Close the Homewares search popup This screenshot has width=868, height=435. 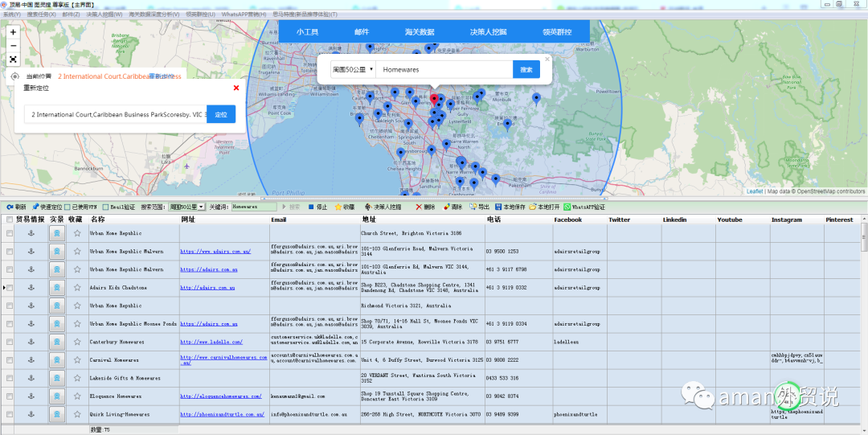(547, 59)
